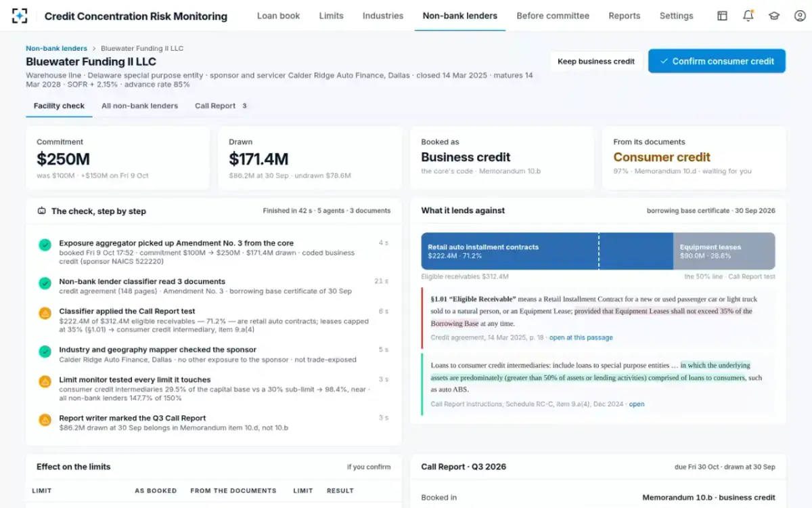The height and width of the screenshot is (508, 812).
Task: Click the $171.4M drawn value
Action: (x=258, y=159)
